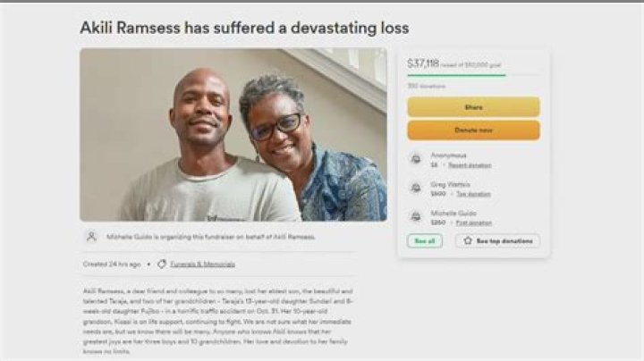
Task: Click the fundraiser title heading
Action: 244,28
